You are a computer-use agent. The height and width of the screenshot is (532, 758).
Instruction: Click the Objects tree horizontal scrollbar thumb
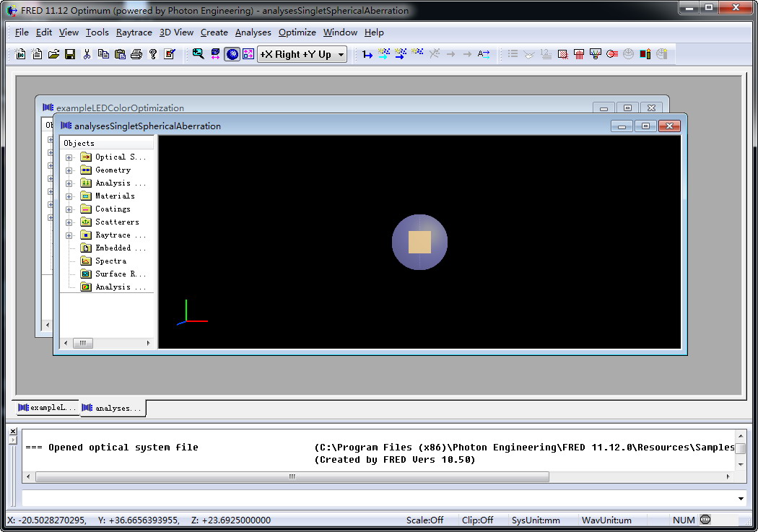click(x=83, y=343)
